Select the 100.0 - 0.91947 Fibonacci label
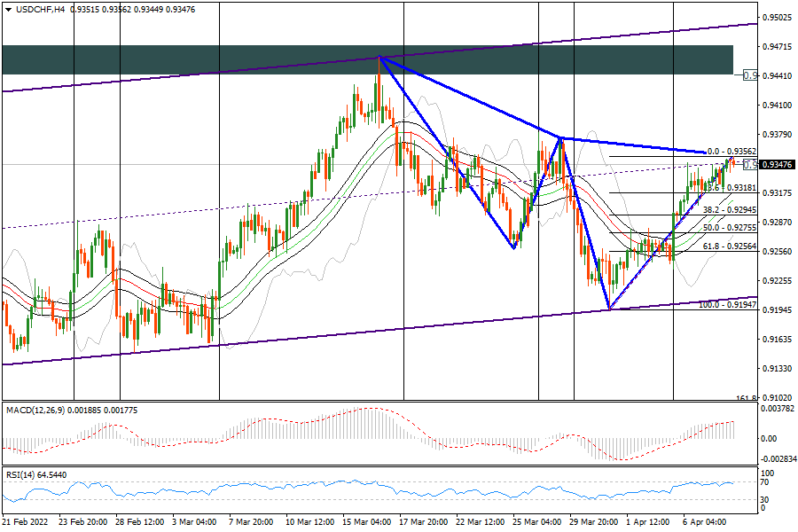The height and width of the screenshot is (532, 798). 727,305
